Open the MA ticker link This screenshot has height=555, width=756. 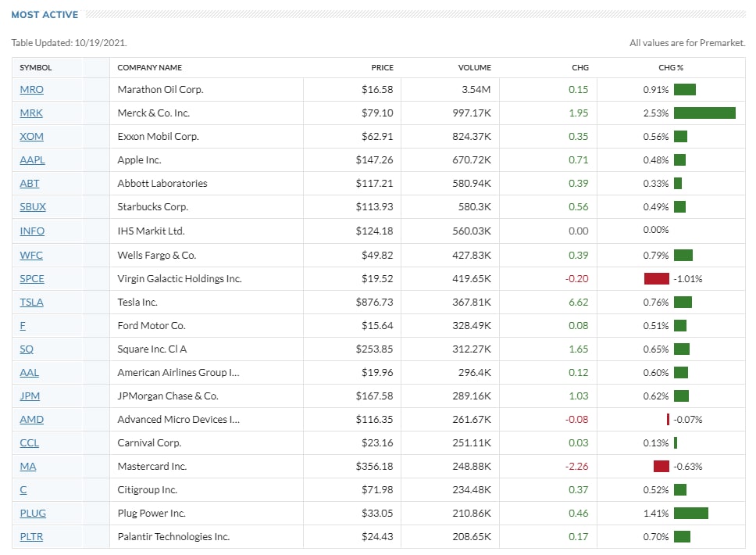point(28,467)
